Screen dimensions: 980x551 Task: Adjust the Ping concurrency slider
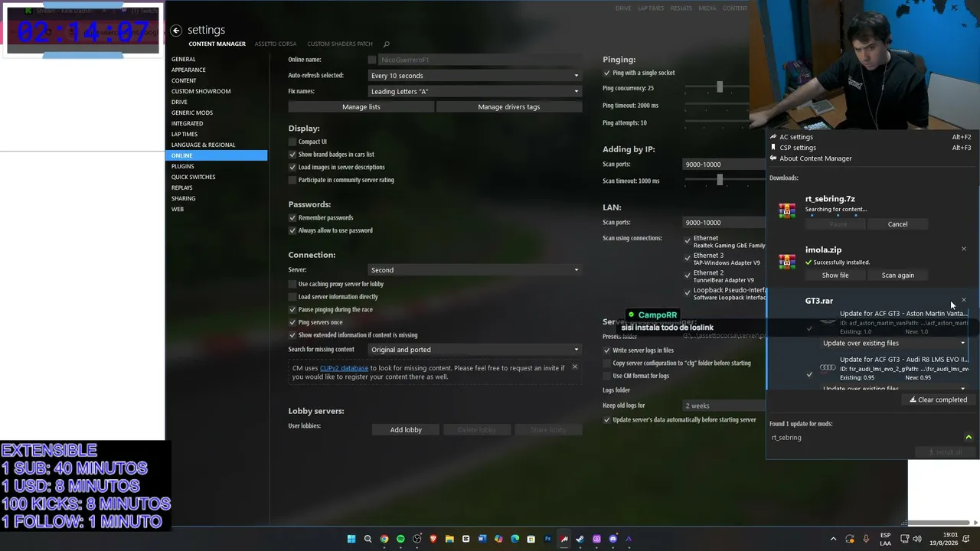tap(720, 88)
